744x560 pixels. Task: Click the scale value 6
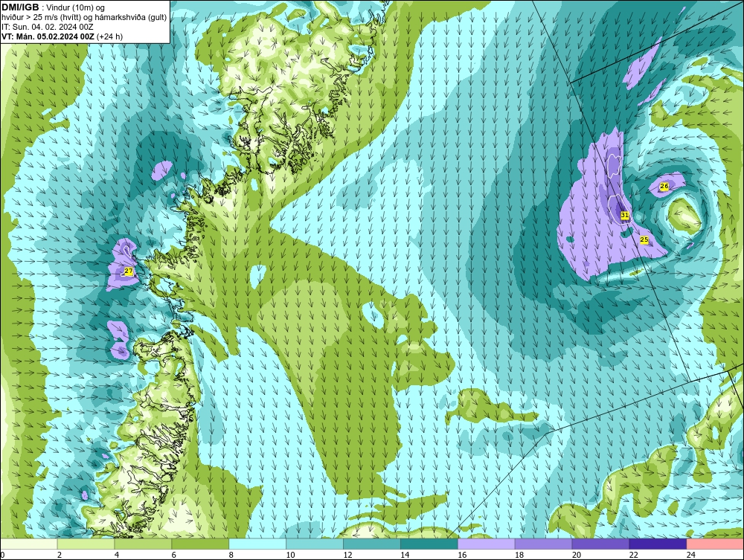pos(173,555)
